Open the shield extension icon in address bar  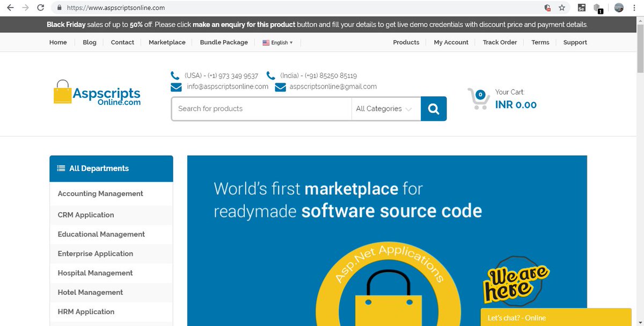pos(547,8)
